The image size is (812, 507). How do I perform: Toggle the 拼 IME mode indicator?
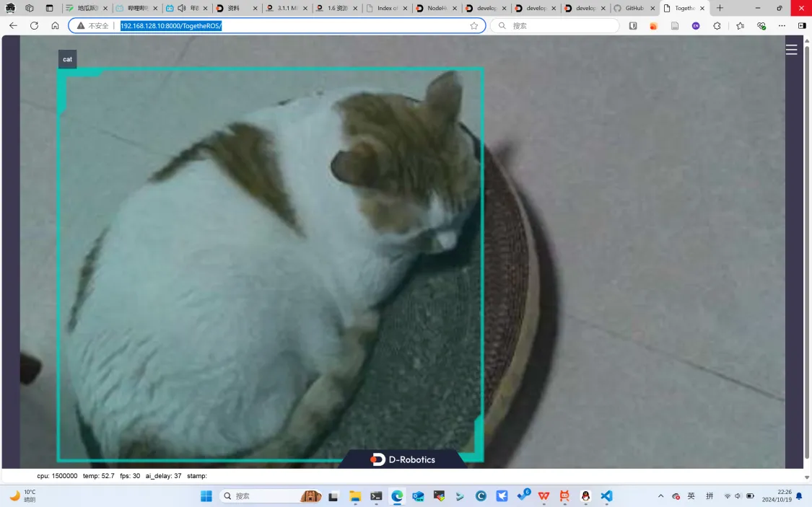[710, 496]
